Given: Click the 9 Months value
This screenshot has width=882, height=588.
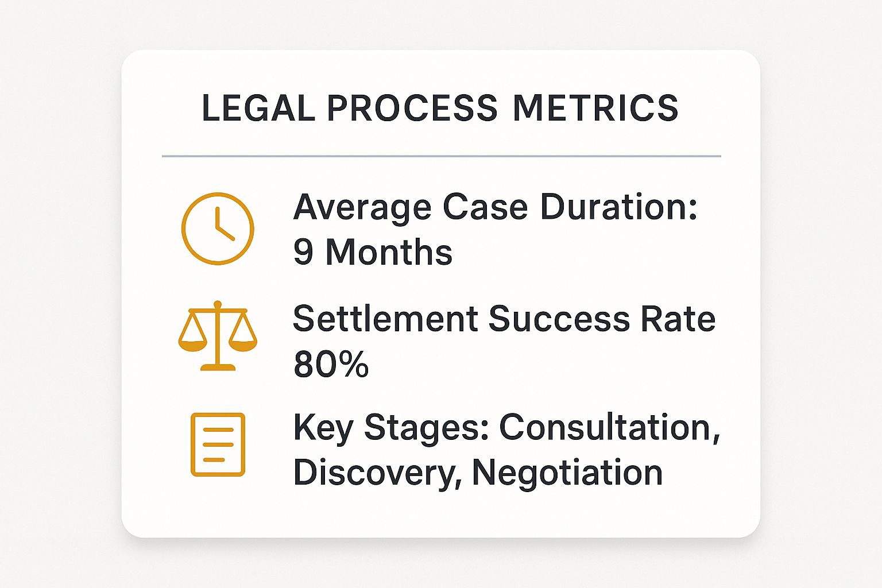Looking at the screenshot, I should [373, 252].
